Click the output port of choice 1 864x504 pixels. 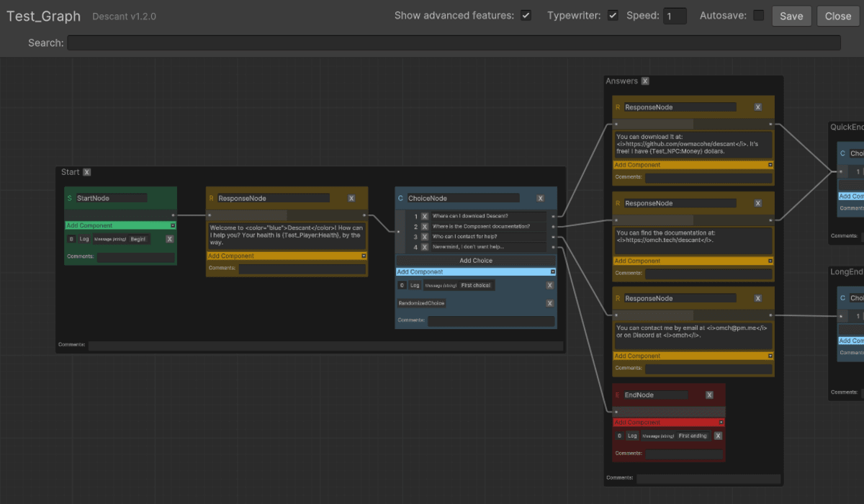coord(553,216)
